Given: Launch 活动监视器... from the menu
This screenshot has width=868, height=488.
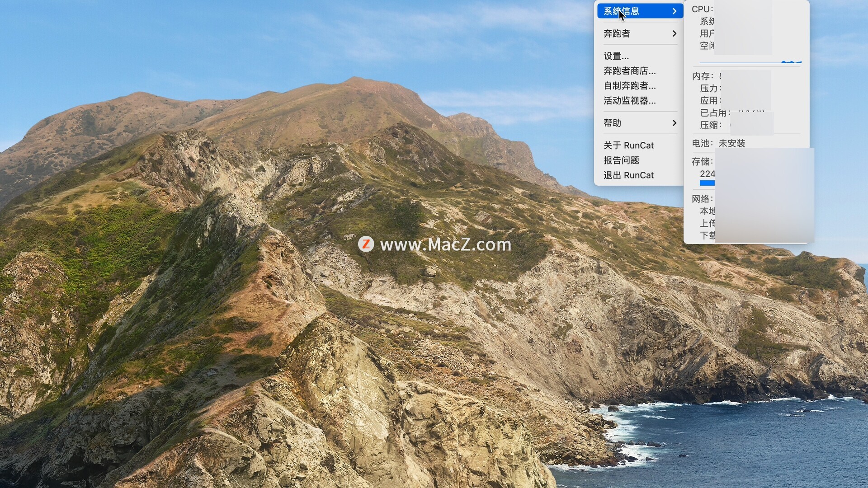Looking at the screenshot, I should point(629,101).
